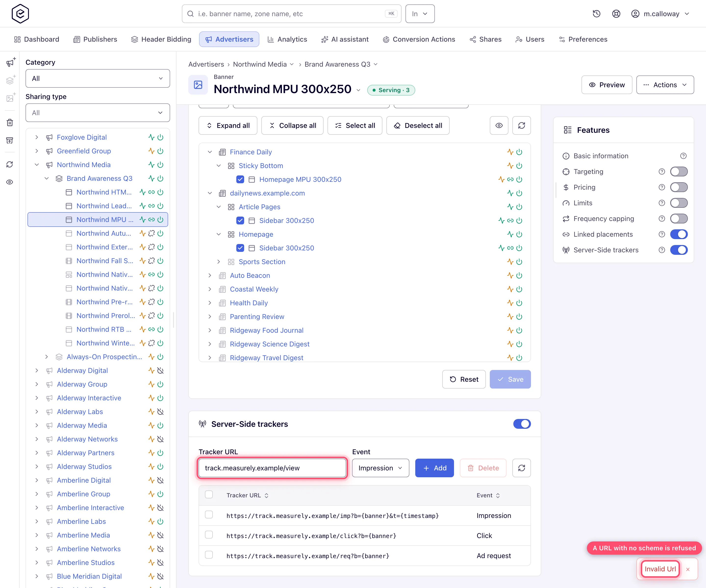This screenshot has width=706, height=588.
Task: Toggle visibility eye button beside Deselect all
Action: pyautogui.click(x=499, y=125)
